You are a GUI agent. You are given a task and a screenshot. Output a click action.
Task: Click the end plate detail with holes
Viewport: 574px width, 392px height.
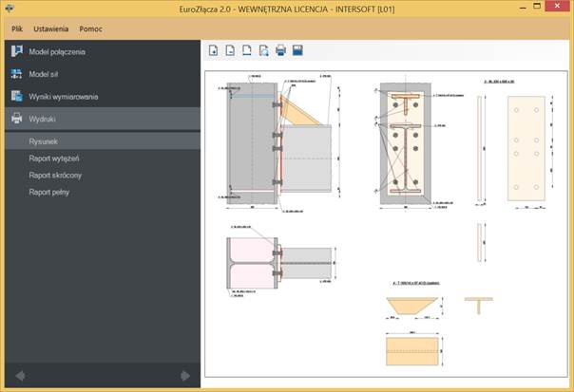tap(526, 148)
